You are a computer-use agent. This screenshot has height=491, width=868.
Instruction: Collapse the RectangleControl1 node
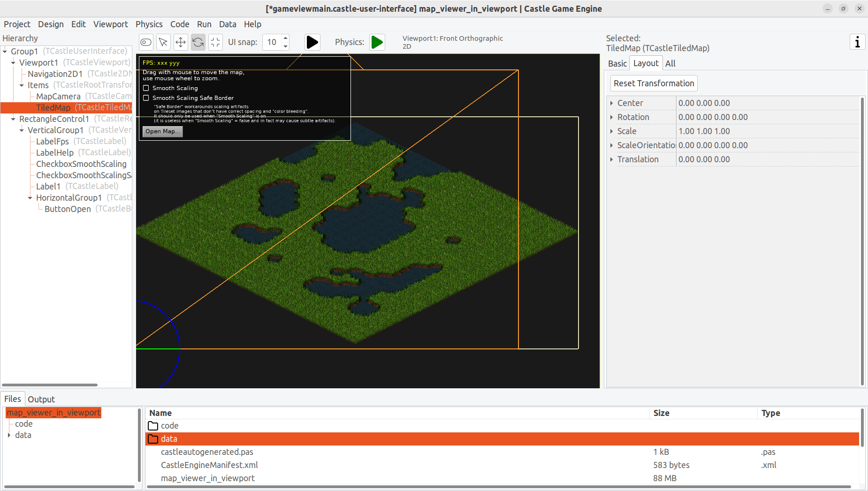click(x=13, y=119)
